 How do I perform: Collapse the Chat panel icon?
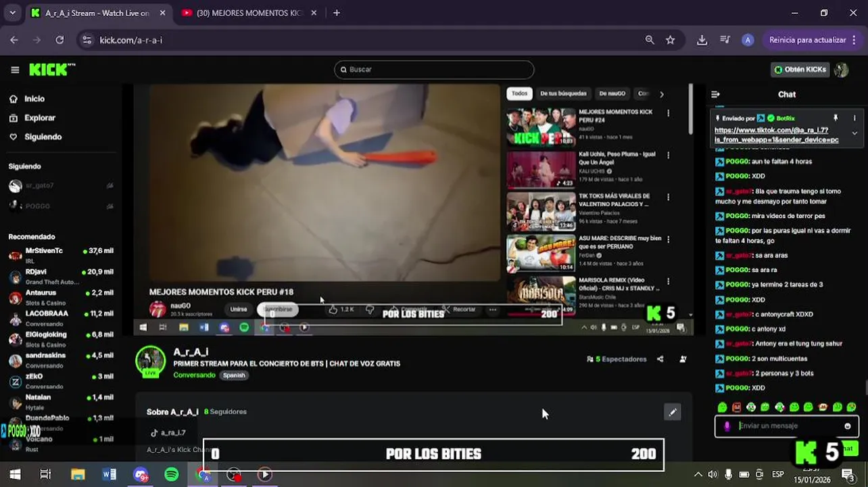point(716,95)
